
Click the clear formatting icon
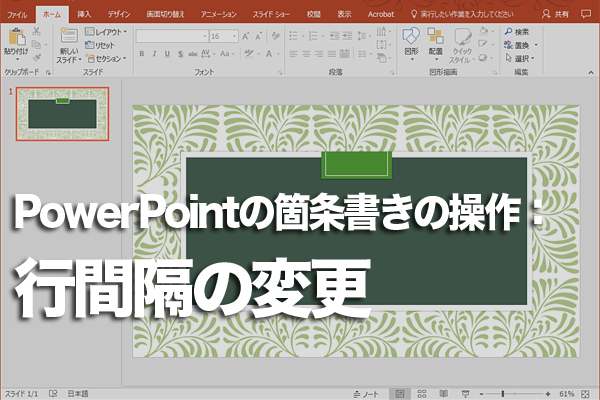pos(275,36)
